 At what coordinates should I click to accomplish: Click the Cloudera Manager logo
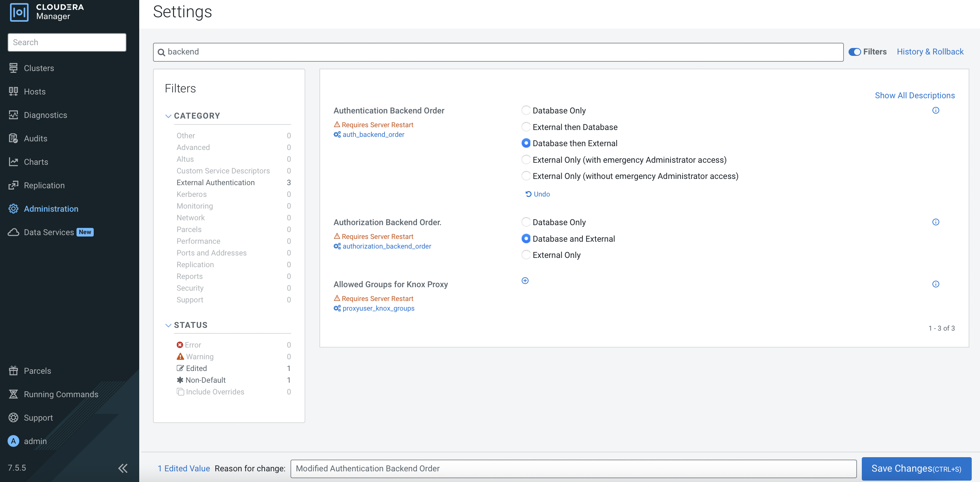(19, 12)
